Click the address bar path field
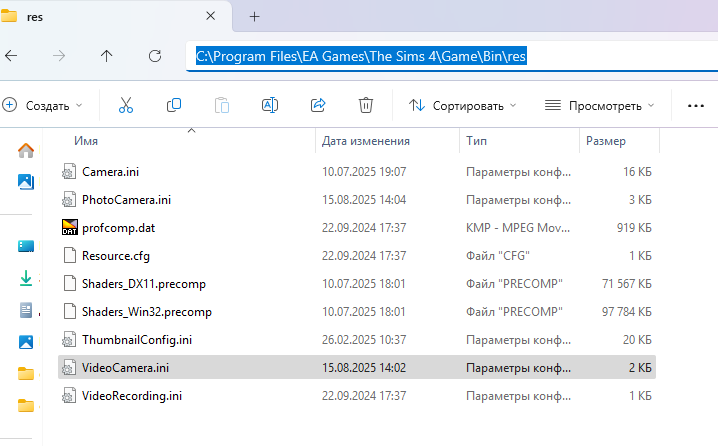Image resolution: width=718 pixels, height=446 pixels. click(453, 56)
